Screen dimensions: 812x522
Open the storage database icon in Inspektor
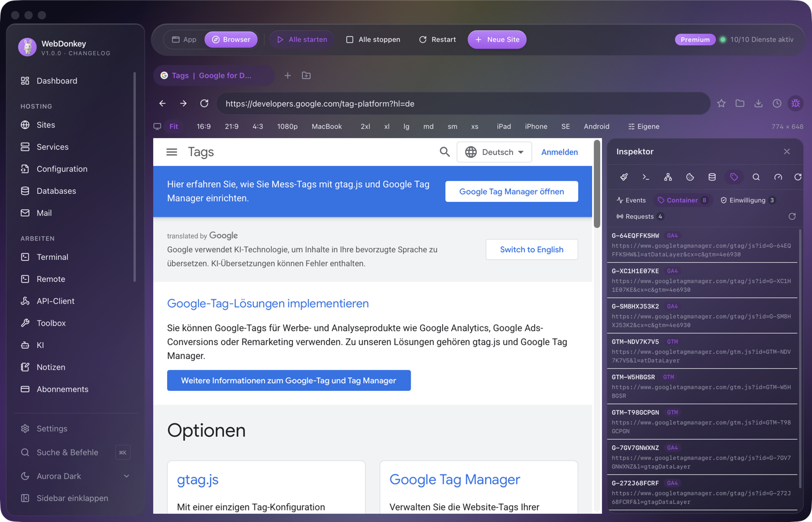point(712,177)
